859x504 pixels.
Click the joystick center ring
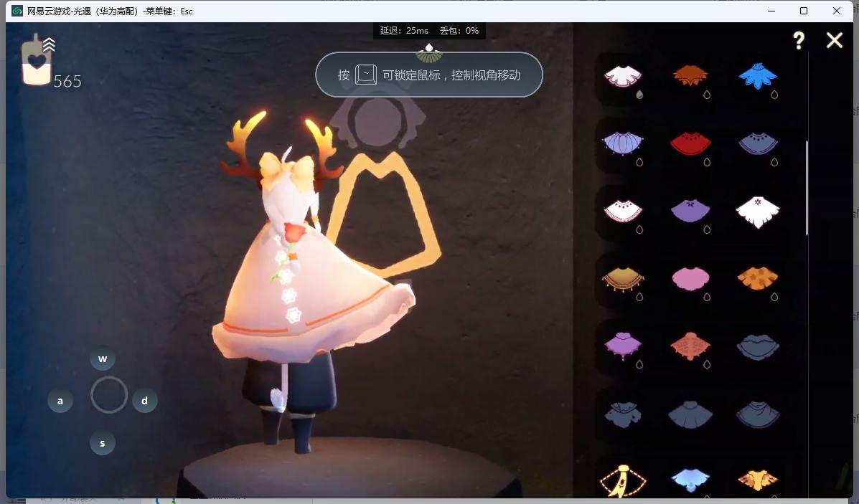pyautogui.click(x=109, y=394)
